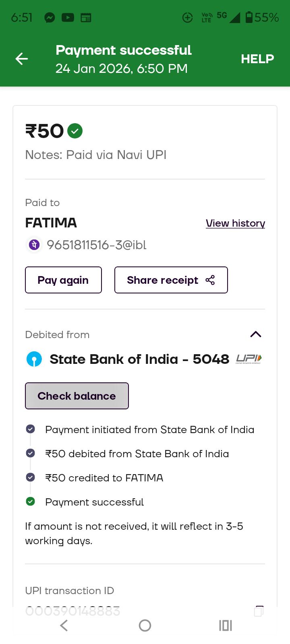Open View history link for FATIMA
Screen dimensions: 290x644
click(235, 223)
